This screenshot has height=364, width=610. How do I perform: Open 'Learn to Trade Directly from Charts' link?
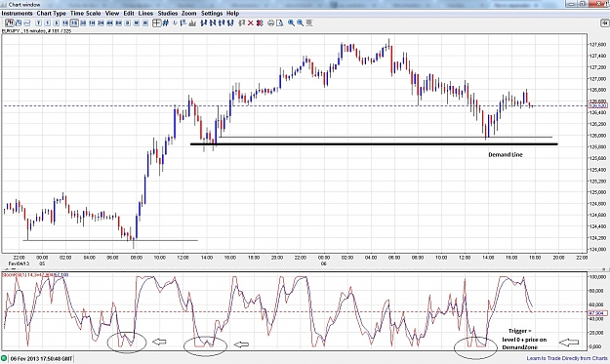pos(567,358)
